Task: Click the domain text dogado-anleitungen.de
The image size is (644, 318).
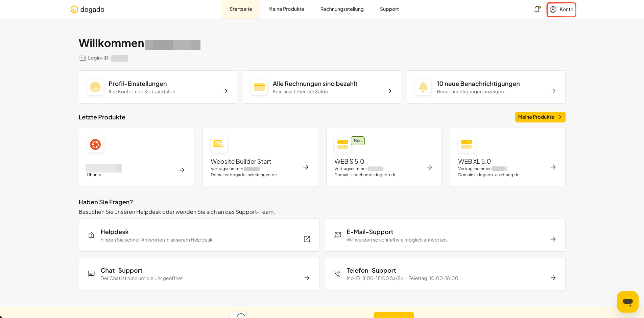Action: (x=253, y=175)
